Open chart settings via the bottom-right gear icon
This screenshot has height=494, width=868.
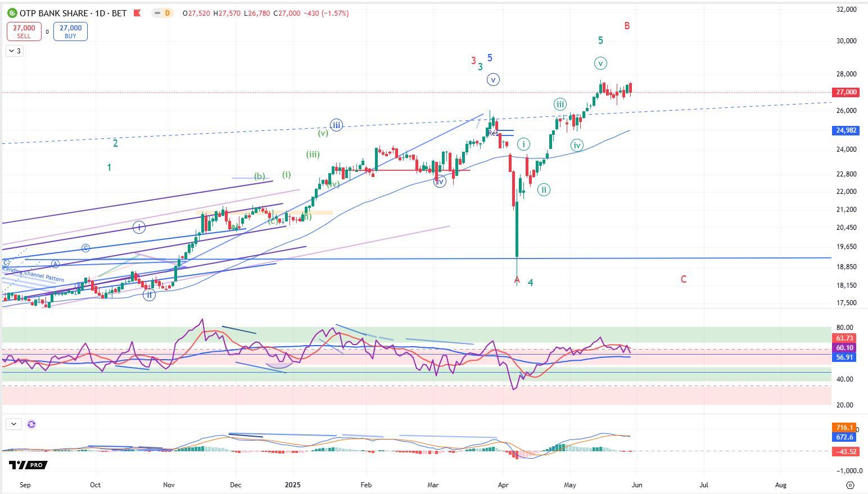[850, 485]
